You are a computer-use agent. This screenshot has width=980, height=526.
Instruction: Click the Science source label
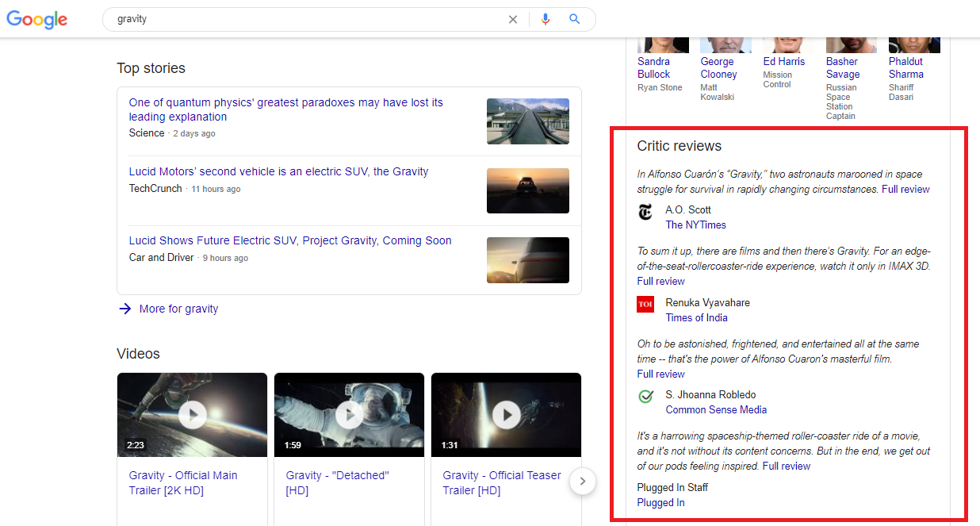pos(147,133)
